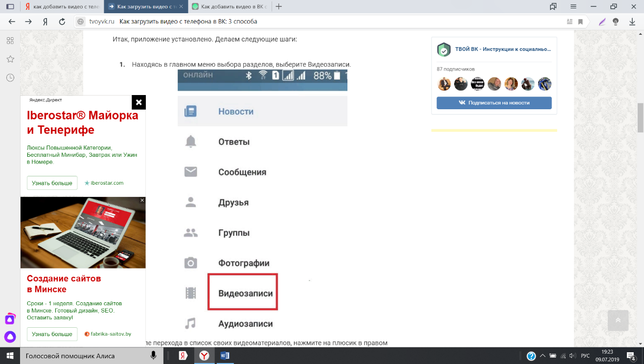
Task: Open favorites star in left sidebar
Action: tap(10, 59)
